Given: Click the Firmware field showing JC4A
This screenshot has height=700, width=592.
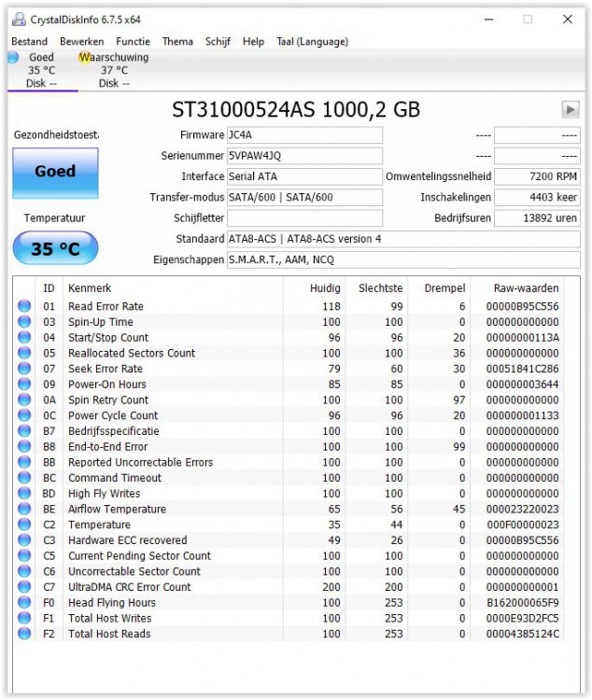Looking at the screenshot, I should (304, 135).
